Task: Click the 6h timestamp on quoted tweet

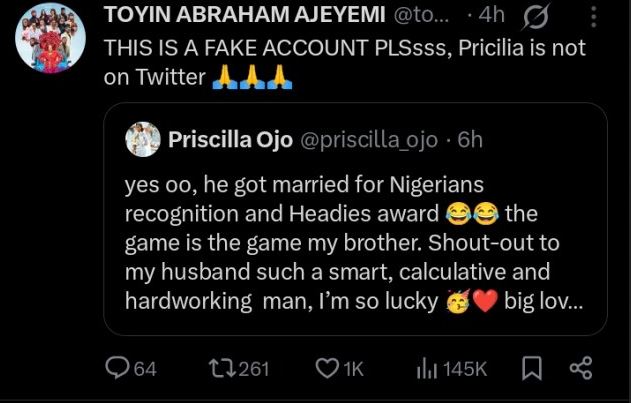Action: [469, 139]
